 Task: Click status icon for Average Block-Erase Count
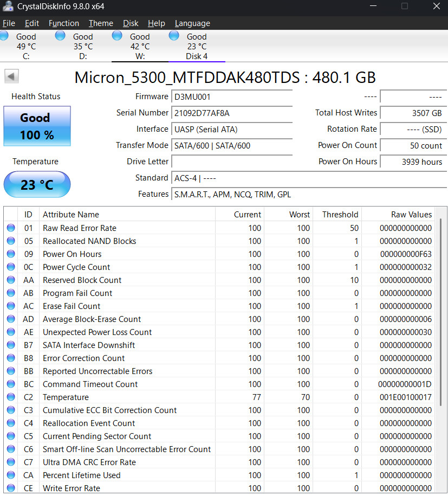point(11,319)
